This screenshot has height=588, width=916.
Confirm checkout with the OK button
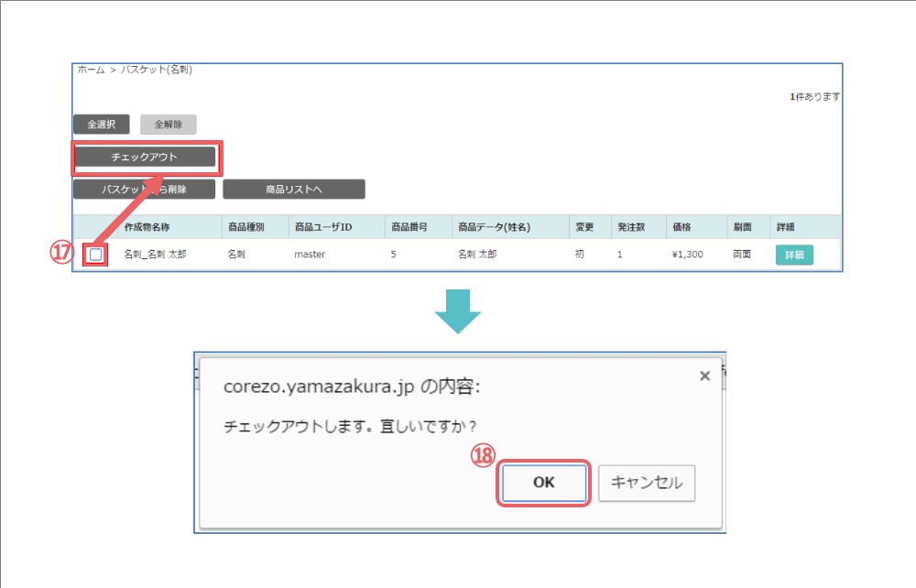tap(544, 483)
